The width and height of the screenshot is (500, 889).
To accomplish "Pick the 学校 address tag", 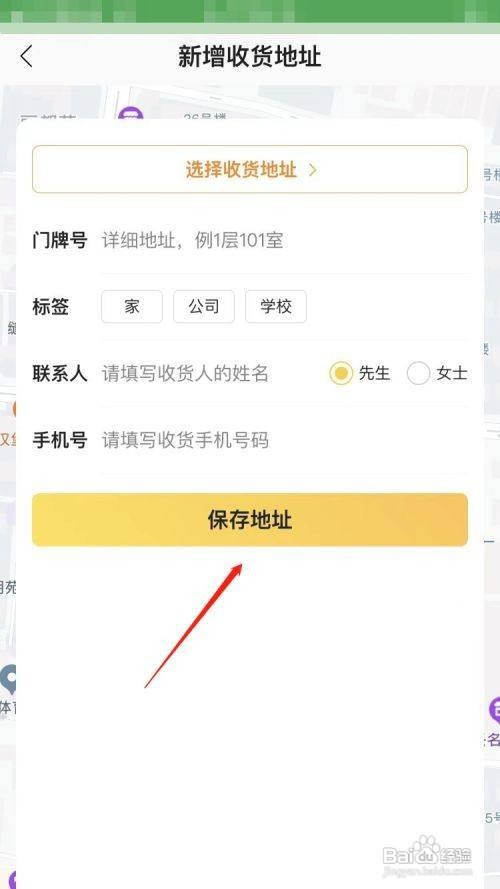I will point(276,307).
